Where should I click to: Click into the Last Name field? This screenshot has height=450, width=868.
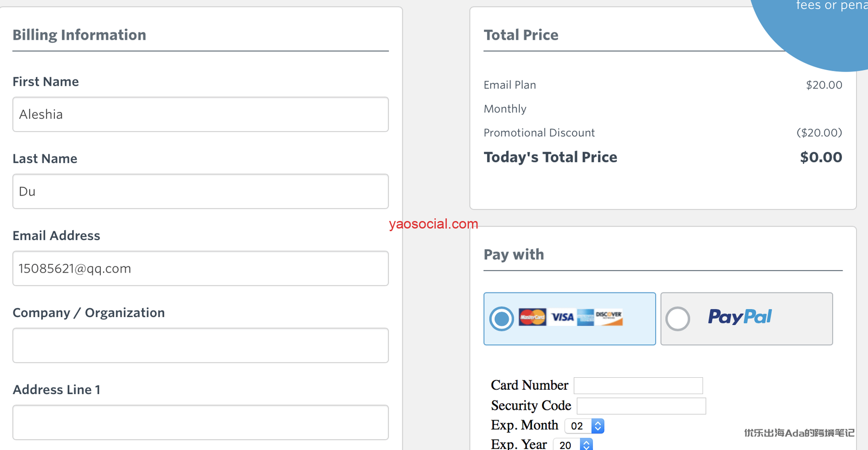tap(200, 192)
